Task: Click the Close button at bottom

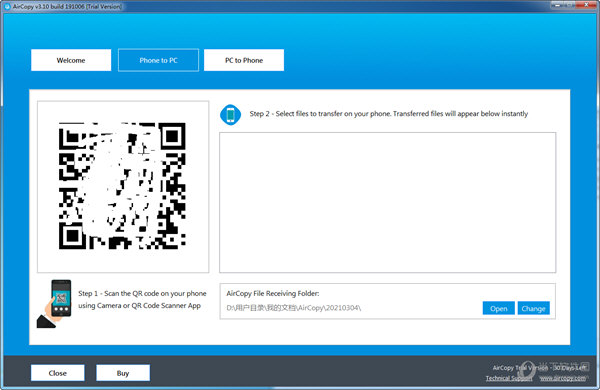Action: [58, 373]
